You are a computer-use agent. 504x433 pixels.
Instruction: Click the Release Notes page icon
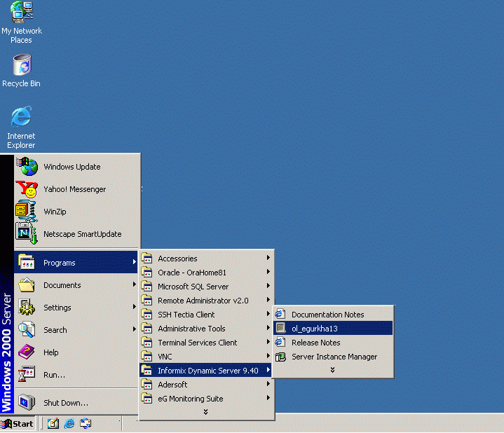point(280,342)
